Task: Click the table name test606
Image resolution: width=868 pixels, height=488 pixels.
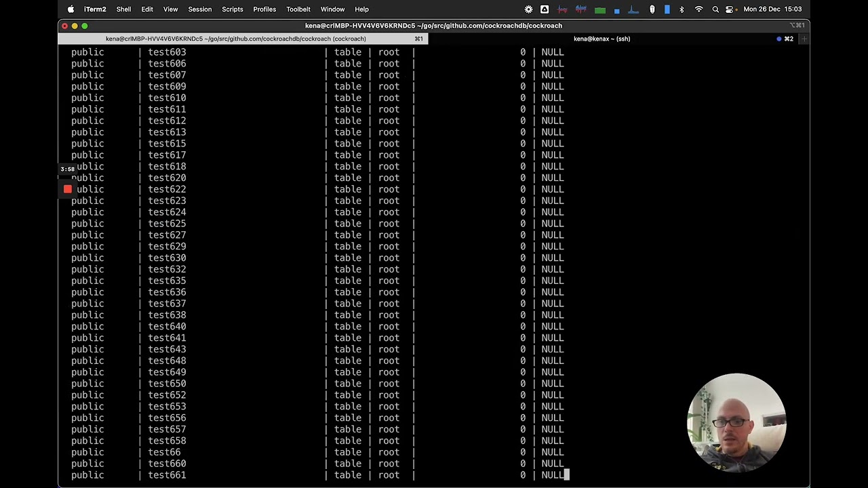Action: (167, 64)
